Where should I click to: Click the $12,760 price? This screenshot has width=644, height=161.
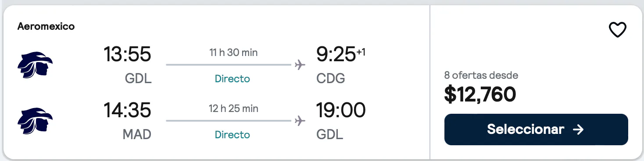pyautogui.click(x=480, y=94)
